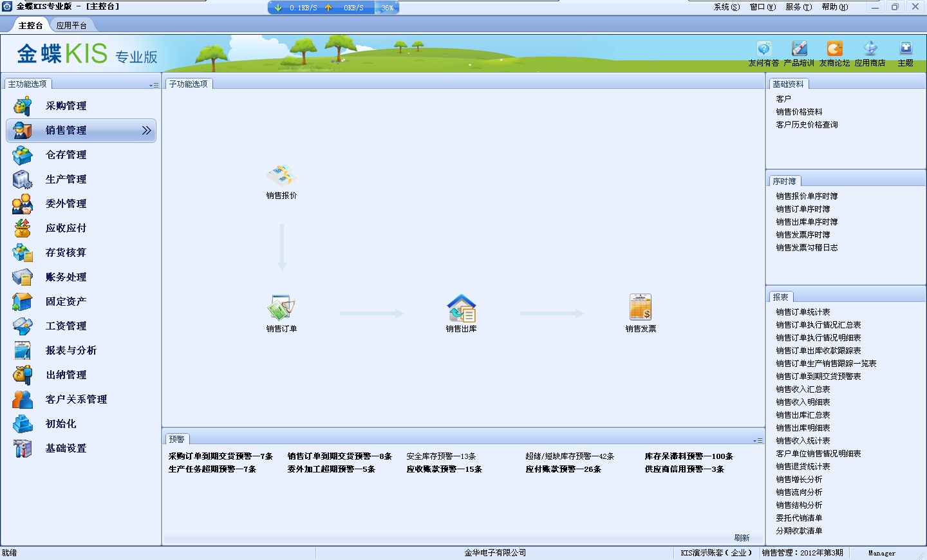927x560 pixels.
Task: Open the 账务处理 module icon
Action: click(23, 277)
